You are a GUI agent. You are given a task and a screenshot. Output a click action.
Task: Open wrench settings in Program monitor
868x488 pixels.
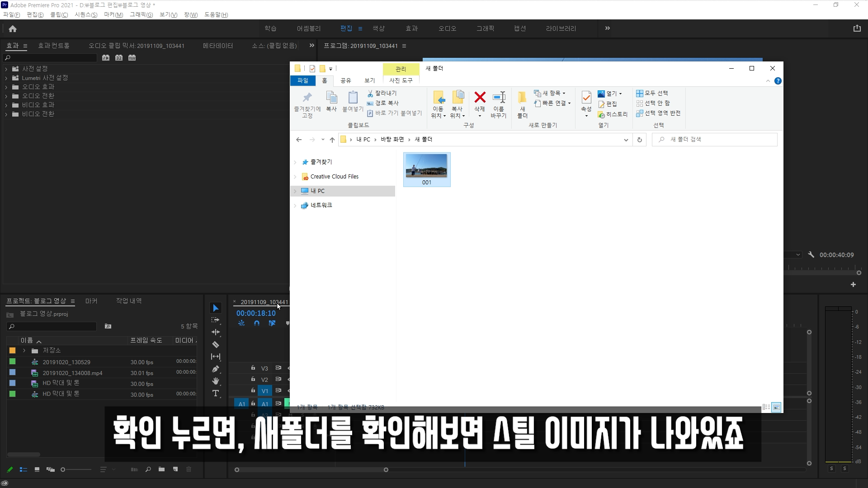pos(811,255)
